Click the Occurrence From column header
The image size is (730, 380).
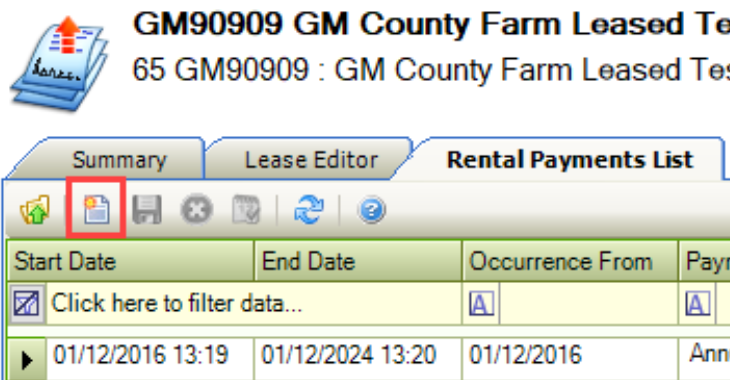[x=570, y=261]
